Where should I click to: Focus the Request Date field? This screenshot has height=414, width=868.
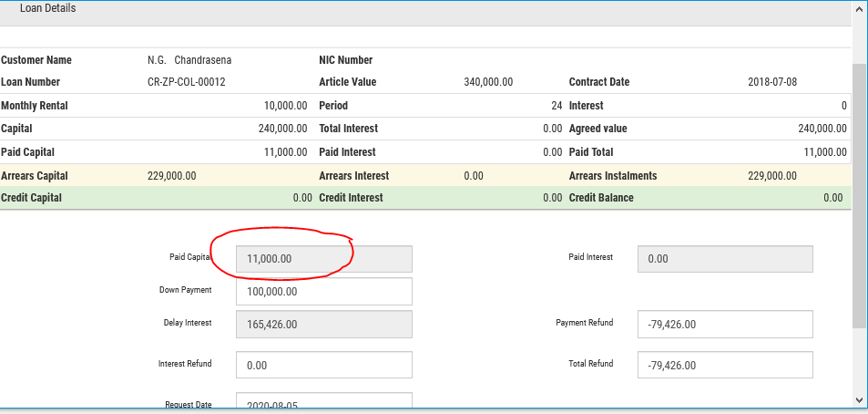point(323,403)
